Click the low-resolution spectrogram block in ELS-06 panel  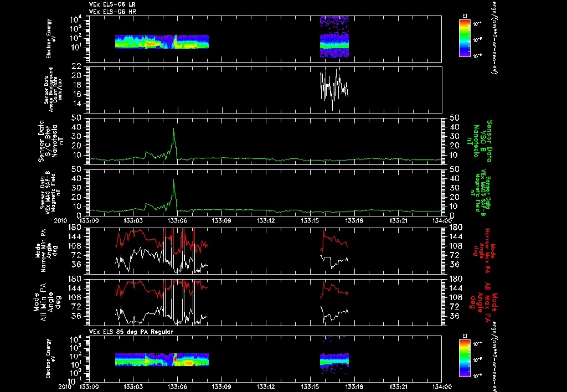pos(162,42)
